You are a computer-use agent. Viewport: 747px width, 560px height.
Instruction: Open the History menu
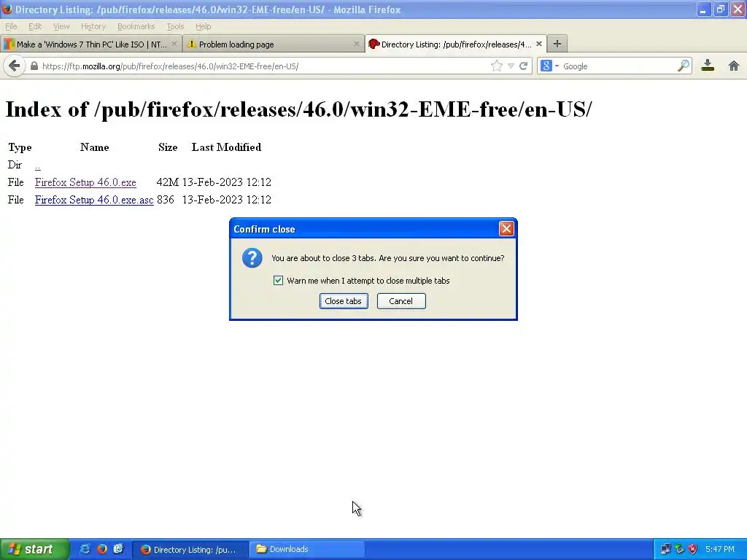pos(93,26)
